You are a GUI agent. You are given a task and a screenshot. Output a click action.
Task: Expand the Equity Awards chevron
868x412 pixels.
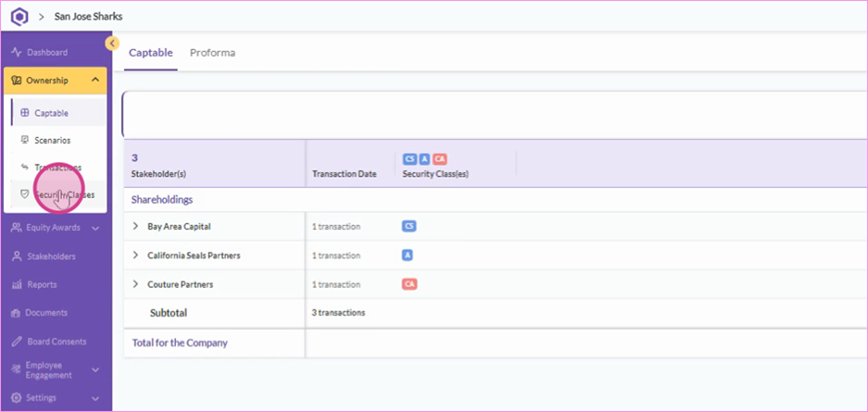(x=95, y=228)
